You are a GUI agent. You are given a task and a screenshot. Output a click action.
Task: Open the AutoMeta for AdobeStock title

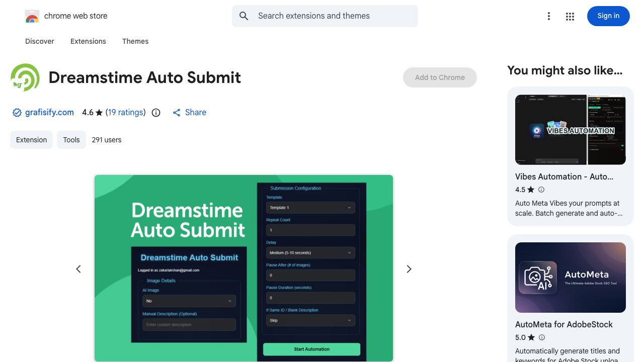pos(564,325)
